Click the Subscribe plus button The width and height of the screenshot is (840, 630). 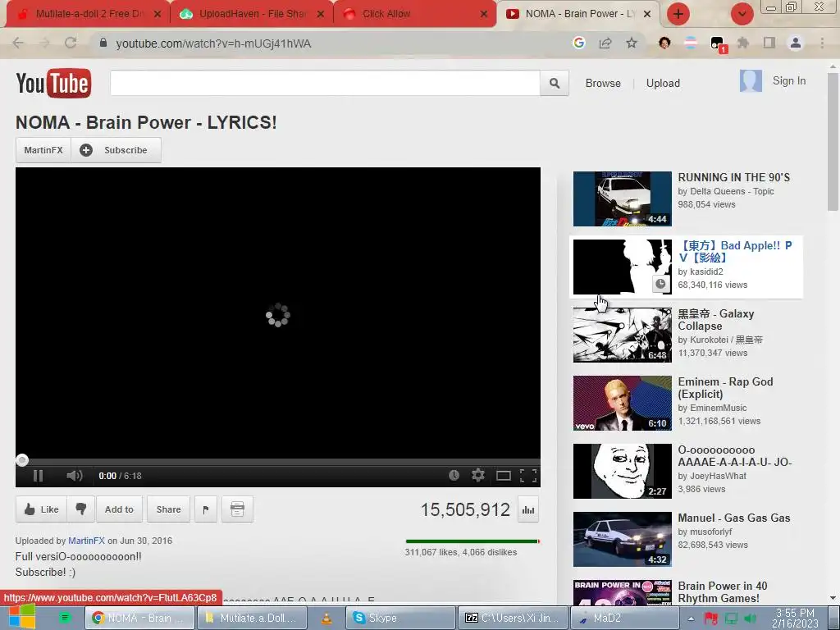(x=116, y=150)
